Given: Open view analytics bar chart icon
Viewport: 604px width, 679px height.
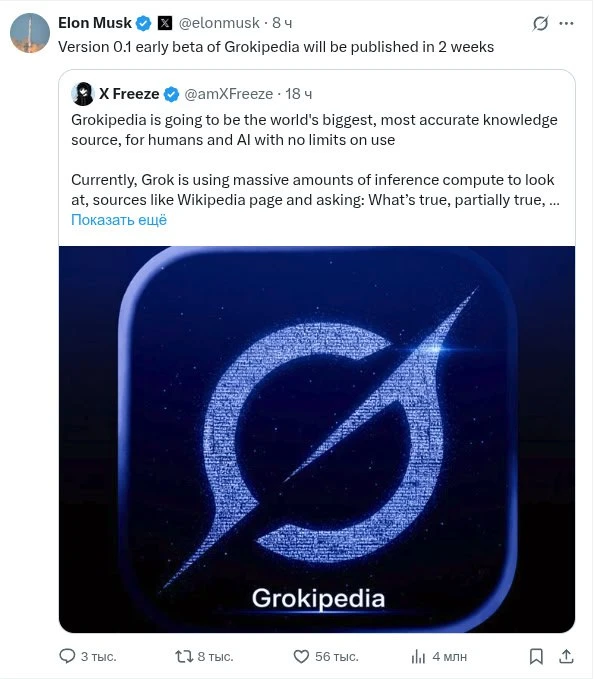Looking at the screenshot, I should [419, 656].
